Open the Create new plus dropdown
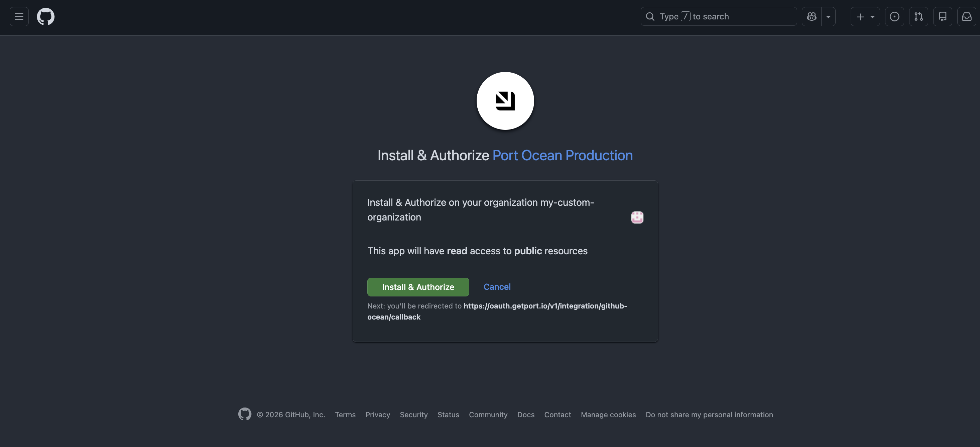This screenshot has height=447, width=980. point(865,17)
